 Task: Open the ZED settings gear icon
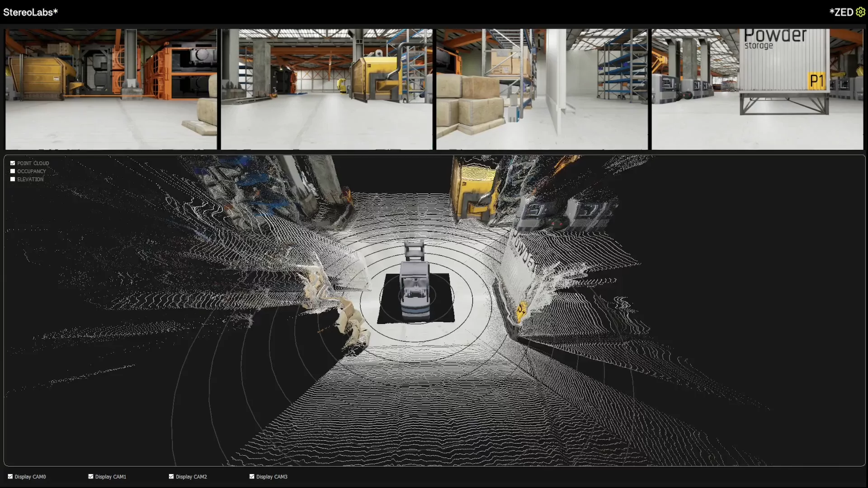[860, 12]
